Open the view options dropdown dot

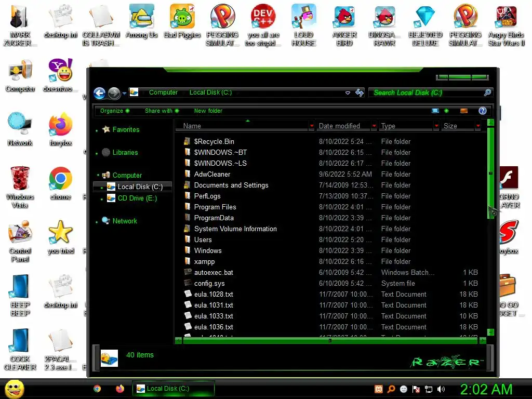pos(446,111)
